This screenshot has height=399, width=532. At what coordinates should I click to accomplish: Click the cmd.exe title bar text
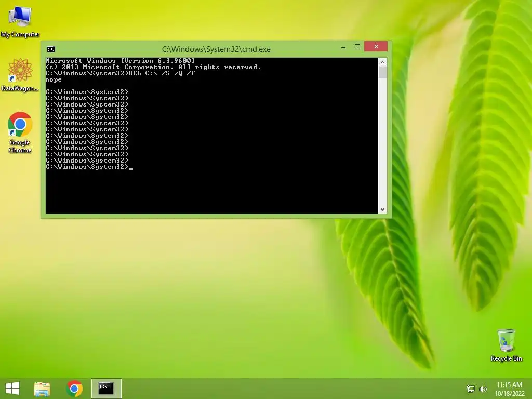216,49
